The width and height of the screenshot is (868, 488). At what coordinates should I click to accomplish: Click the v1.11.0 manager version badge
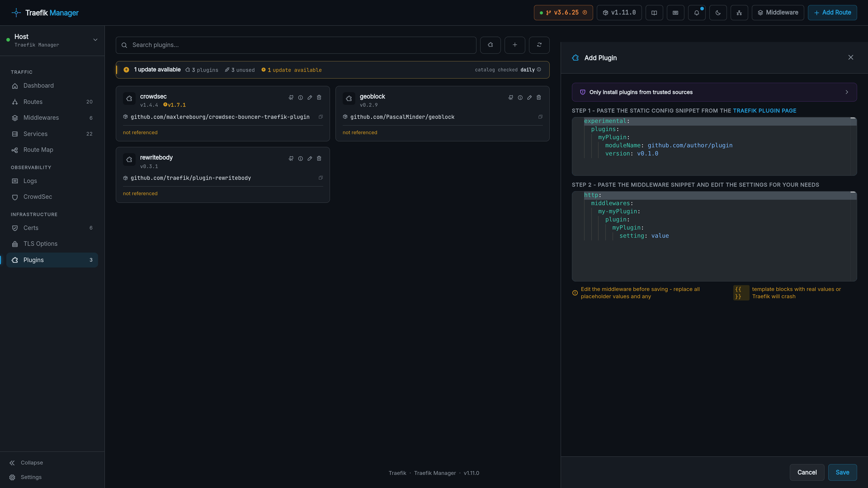coord(619,13)
